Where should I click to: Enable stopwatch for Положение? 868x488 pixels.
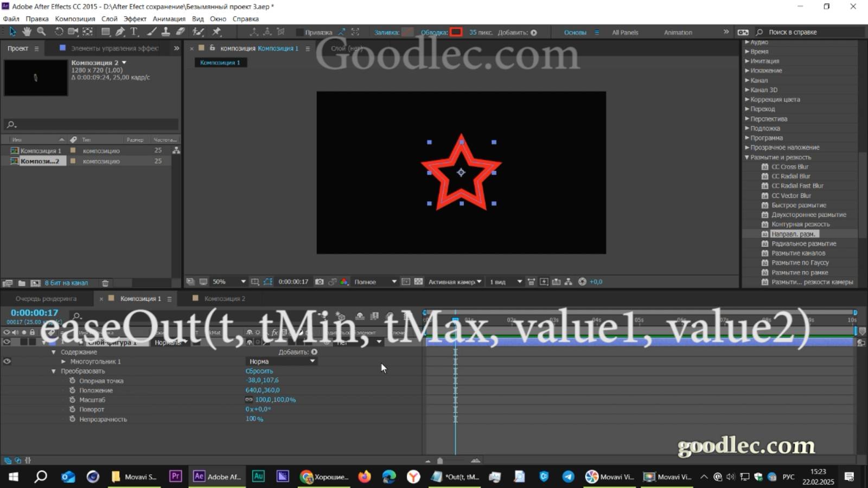click(x=72, y=390)
